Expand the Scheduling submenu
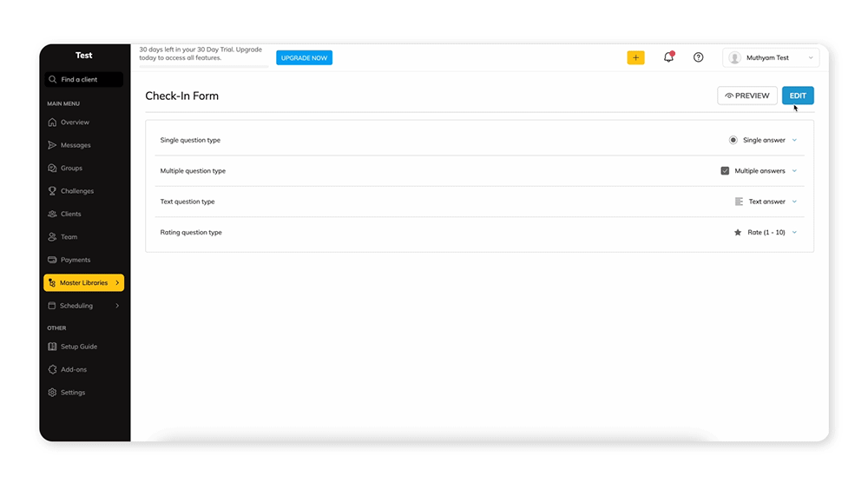 (x=117, y=306)
